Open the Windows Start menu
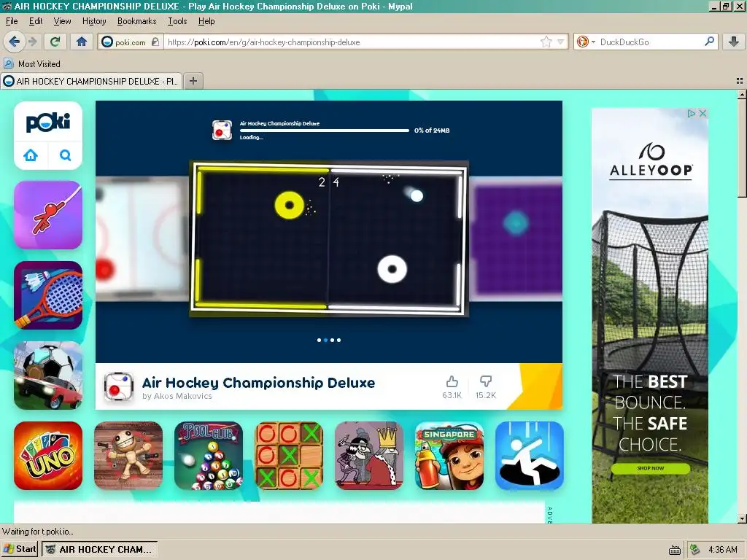This screenshot has width=747, height=560. [20, 549]
